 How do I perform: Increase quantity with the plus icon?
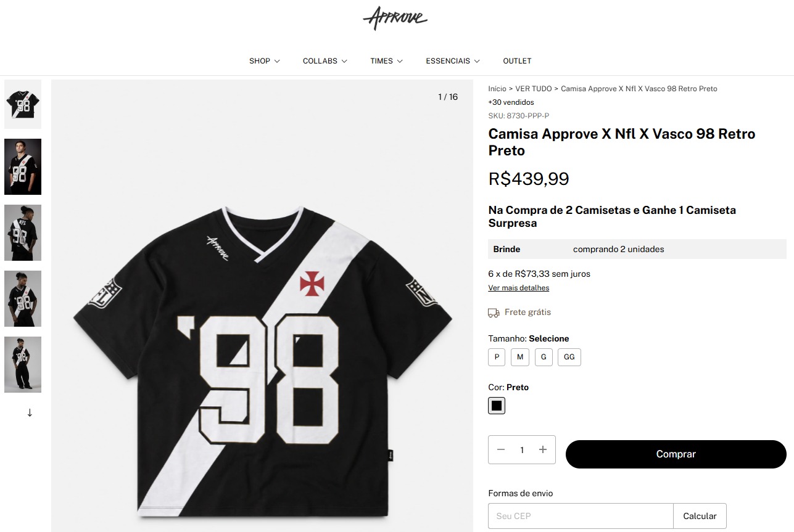543,449
